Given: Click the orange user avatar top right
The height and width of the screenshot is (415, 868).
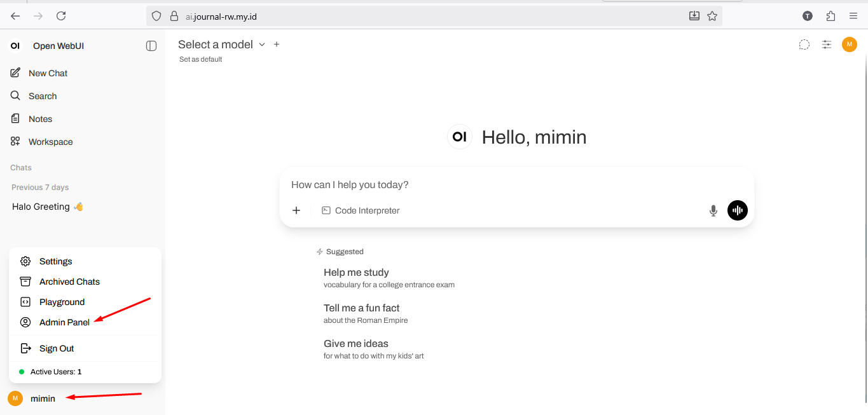Looking at the screenshot, I should pos(850,44).
